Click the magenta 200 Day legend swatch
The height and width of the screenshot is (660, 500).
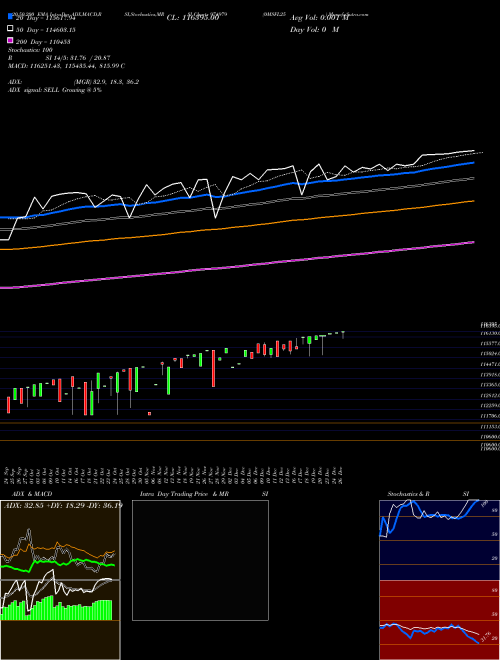coord(10,41)
